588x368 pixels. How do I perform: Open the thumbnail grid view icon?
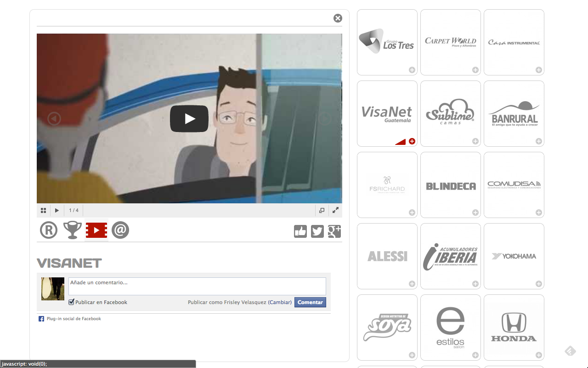43,210
